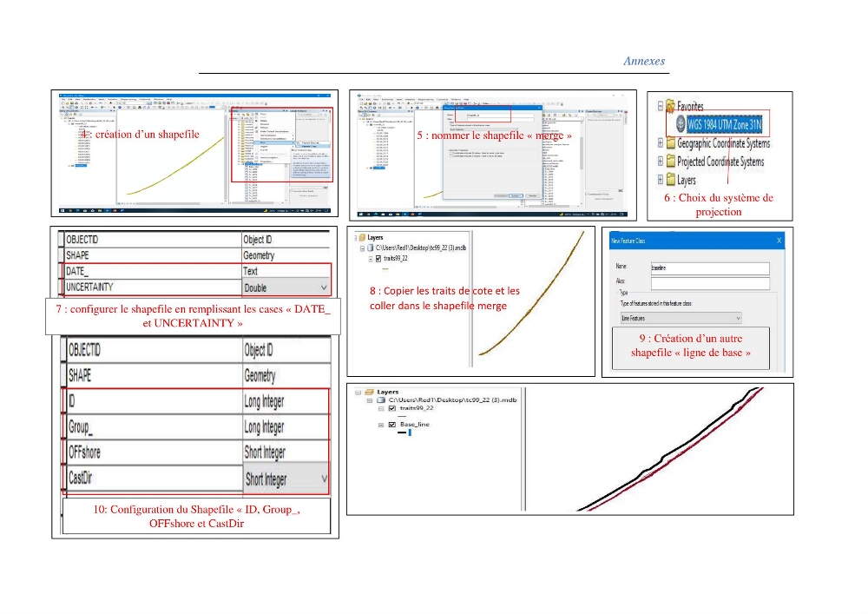Collapse the Base_line layer legend

click(x=381, y=425)
